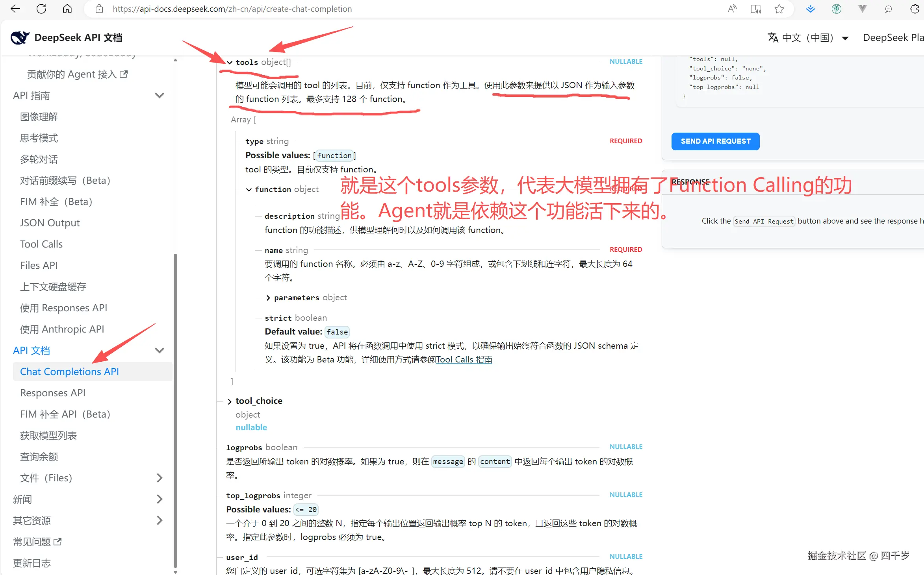The height and width of the screenshot is (575, 924).
Task: Click the function possible value code tag
Action: pyautogui.click(x=334, y=155)
